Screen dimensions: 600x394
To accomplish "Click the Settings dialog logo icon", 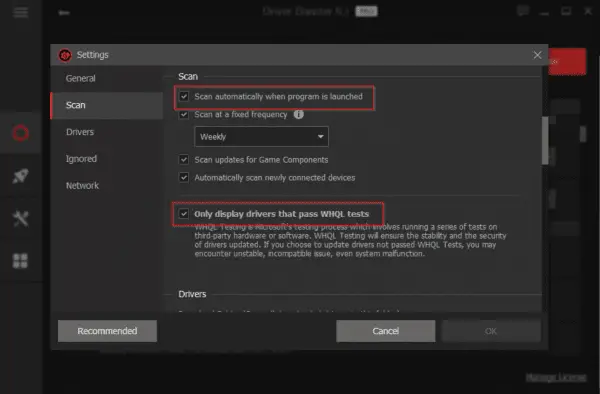I will point(65,55).
